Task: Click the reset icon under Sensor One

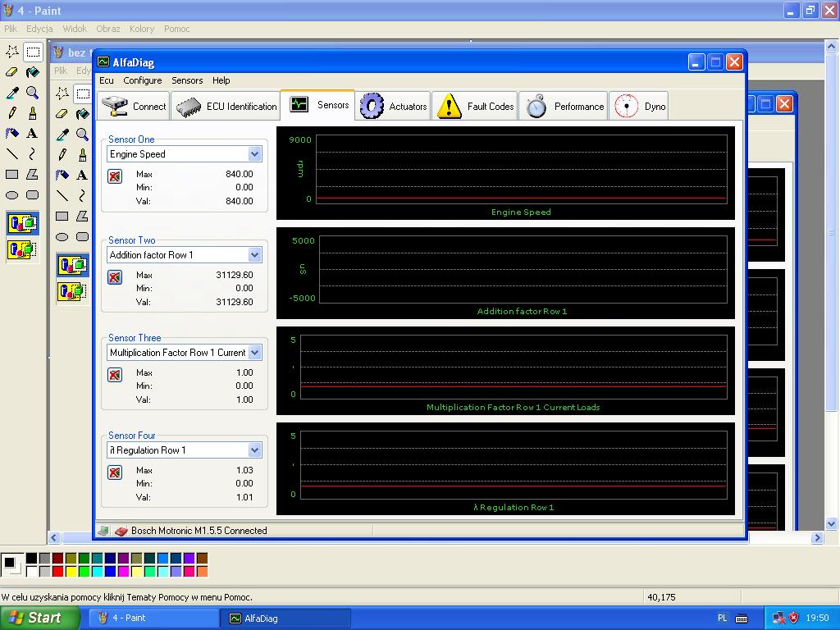Action: tap(115, 176)
